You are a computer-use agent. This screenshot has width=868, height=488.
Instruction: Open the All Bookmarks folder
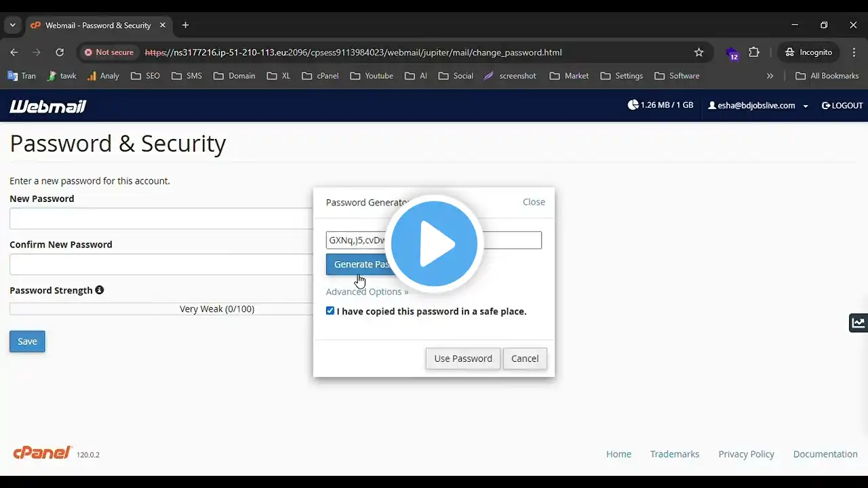[827, 76]
